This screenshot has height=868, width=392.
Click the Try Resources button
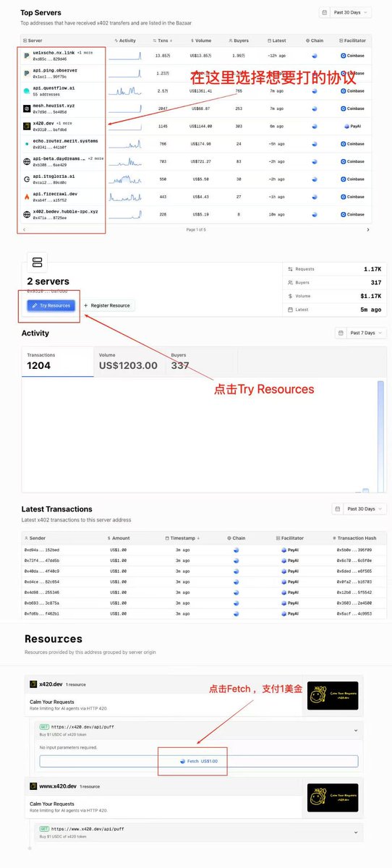51,305
